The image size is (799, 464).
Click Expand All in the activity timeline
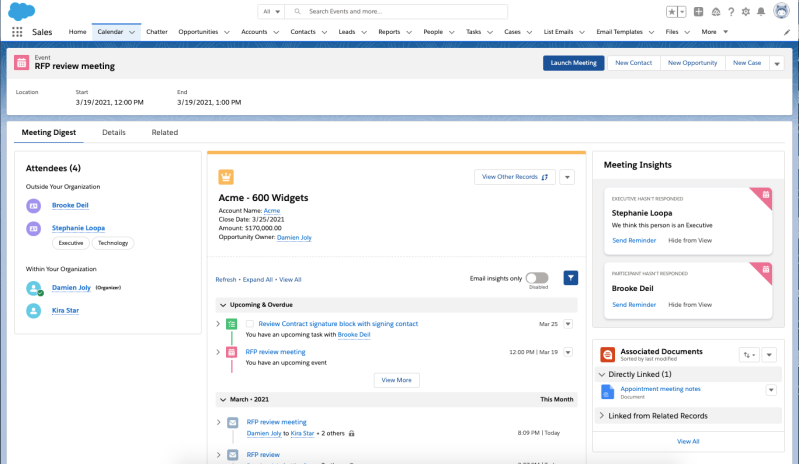tap(257, 280)
